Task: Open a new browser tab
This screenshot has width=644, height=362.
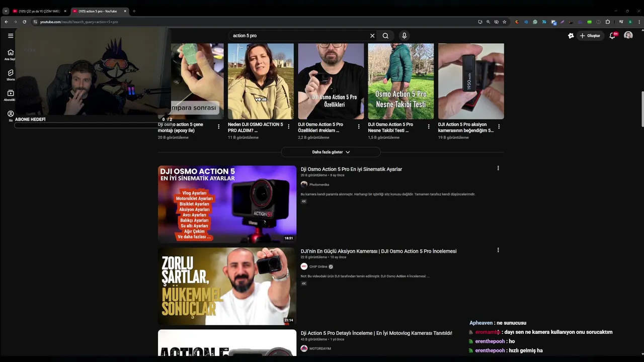Action: (x=134, y=11)
